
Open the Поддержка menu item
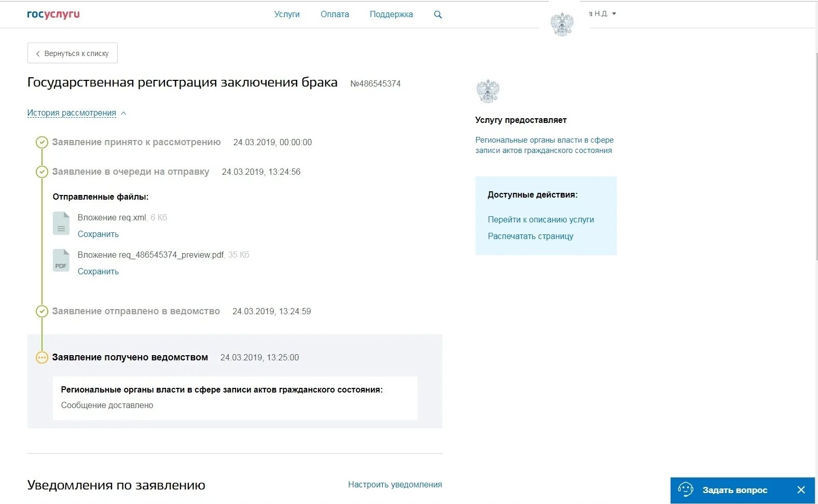[x=391, y=15]
